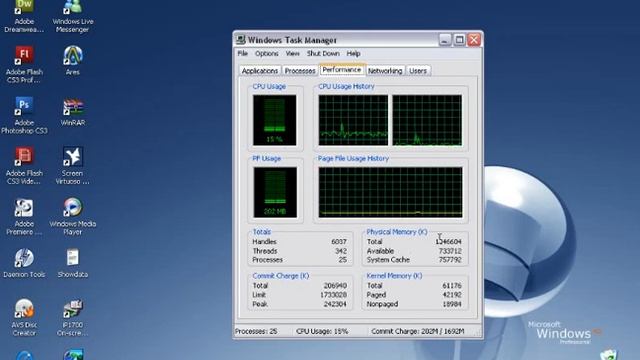Click the Page File Usage History graph
The height and width of the screenshot is (360, 640).
391,192
